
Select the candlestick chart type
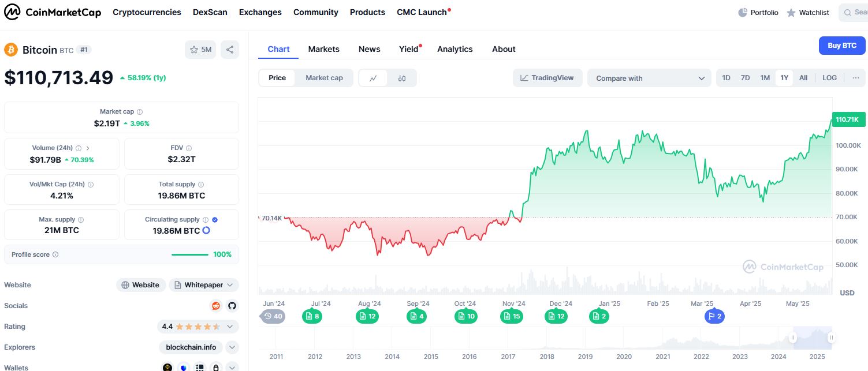point(402,78)
